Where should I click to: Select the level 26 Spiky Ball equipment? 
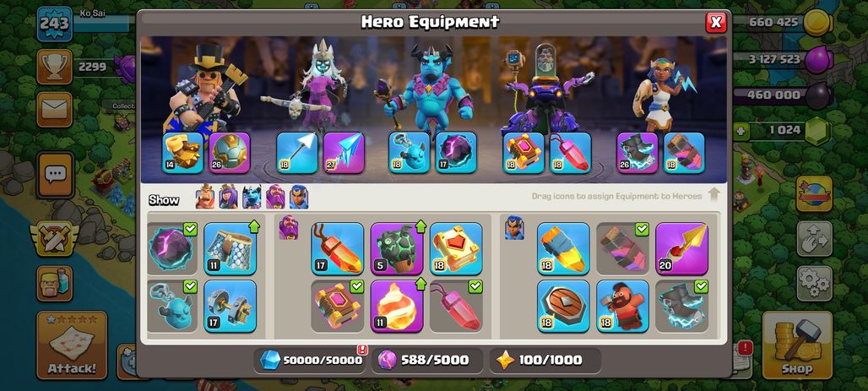tap(230, 153)
